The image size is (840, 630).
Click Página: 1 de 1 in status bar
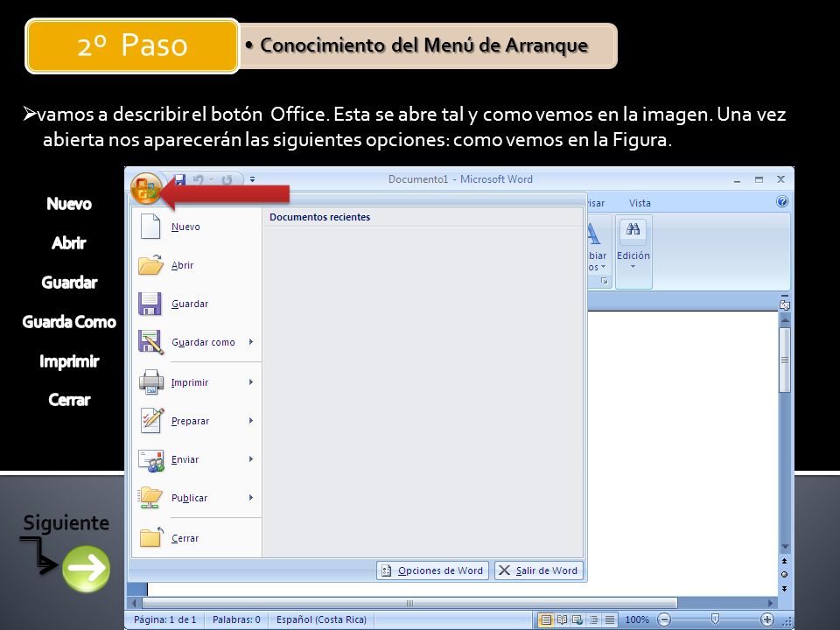(165, 619)
